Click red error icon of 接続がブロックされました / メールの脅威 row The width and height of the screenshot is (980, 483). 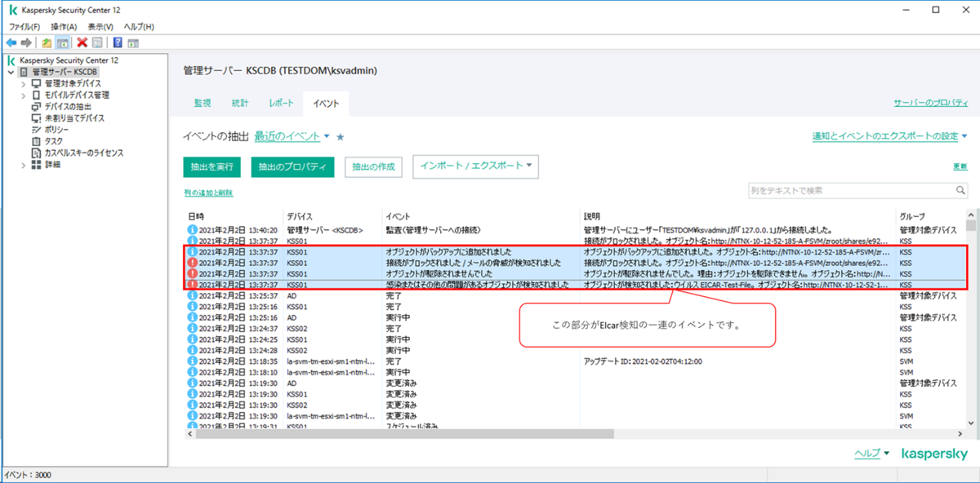tap(193, 264)
